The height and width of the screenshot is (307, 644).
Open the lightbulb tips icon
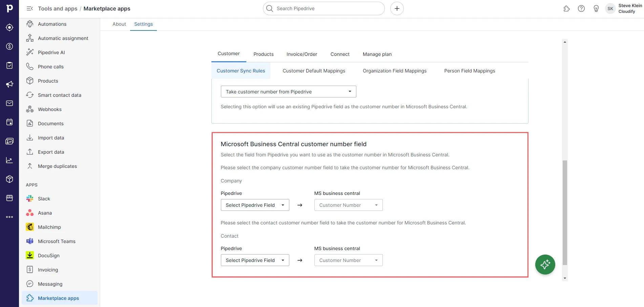(x=596, y=8)
